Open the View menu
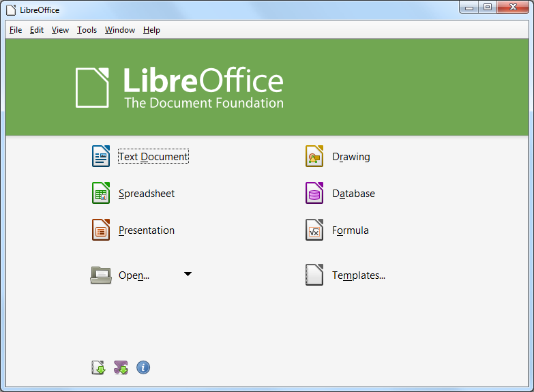The image size is (534, 392). (x=60, y=30)
